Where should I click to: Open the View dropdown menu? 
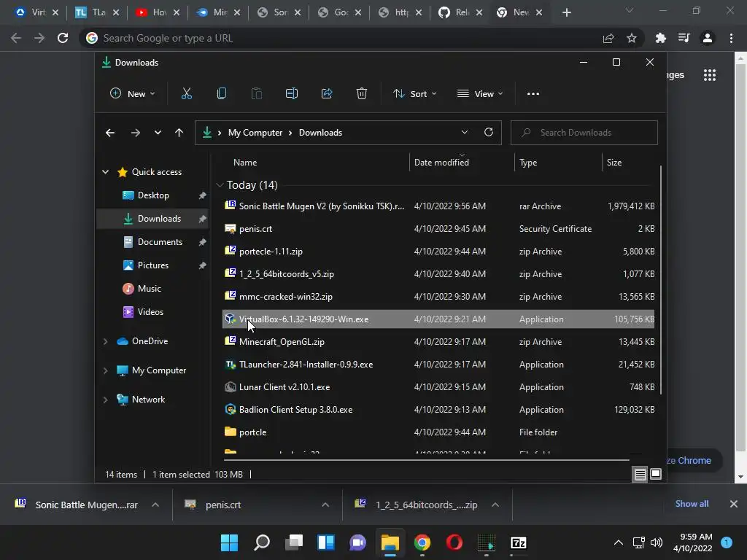480,94
